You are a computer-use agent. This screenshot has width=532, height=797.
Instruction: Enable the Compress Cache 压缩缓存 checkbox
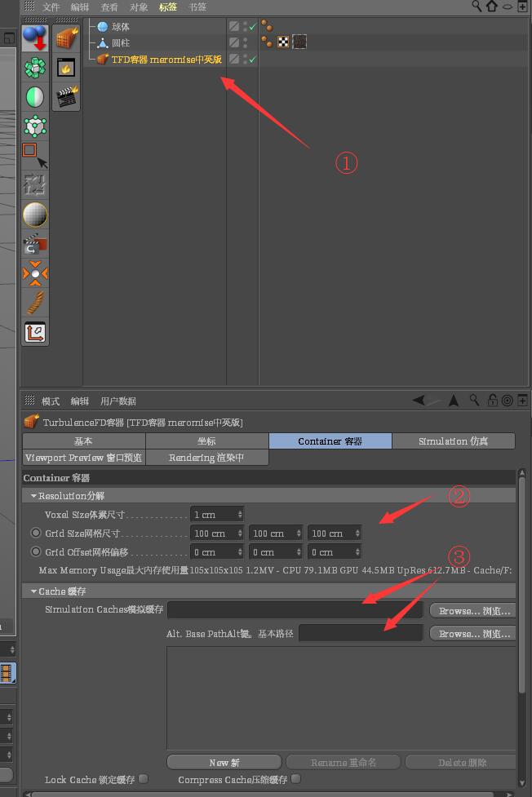pyautogui.click(x=296, y=779)
